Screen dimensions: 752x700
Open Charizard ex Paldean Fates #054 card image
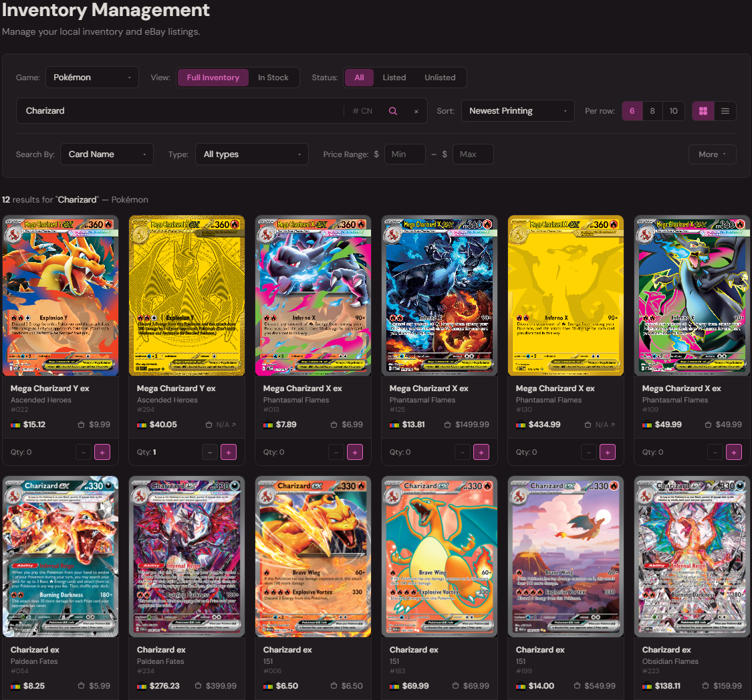(60, 556)
